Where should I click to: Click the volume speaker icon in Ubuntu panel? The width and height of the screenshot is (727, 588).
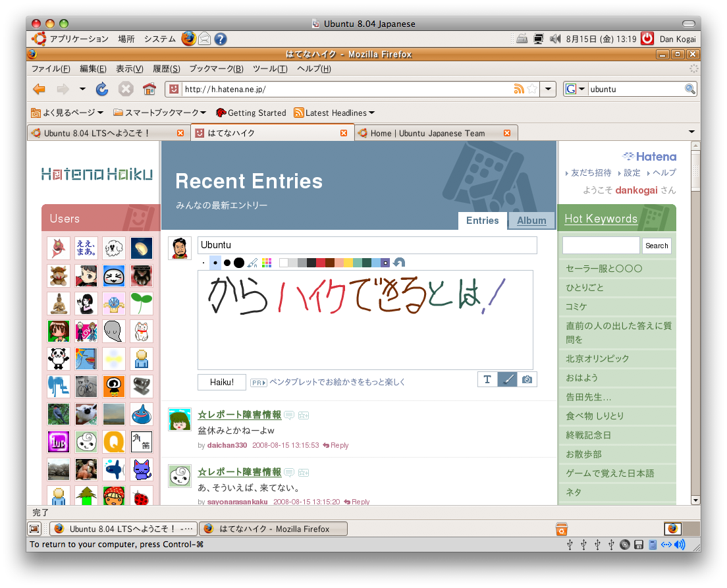[555, 39]
